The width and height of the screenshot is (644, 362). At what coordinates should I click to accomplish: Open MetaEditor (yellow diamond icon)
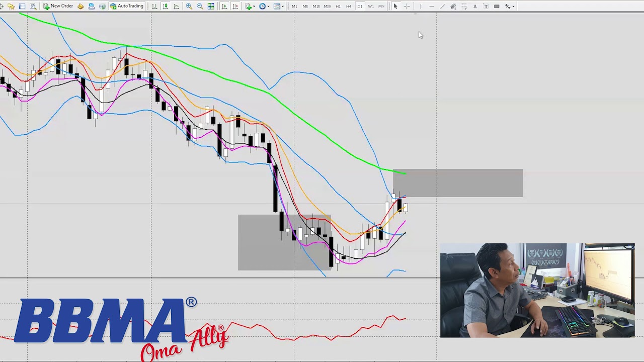pos(80,6)
